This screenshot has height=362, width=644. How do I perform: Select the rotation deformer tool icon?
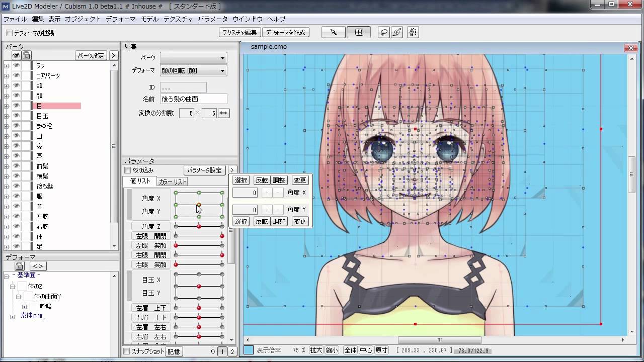pos(397,32)
